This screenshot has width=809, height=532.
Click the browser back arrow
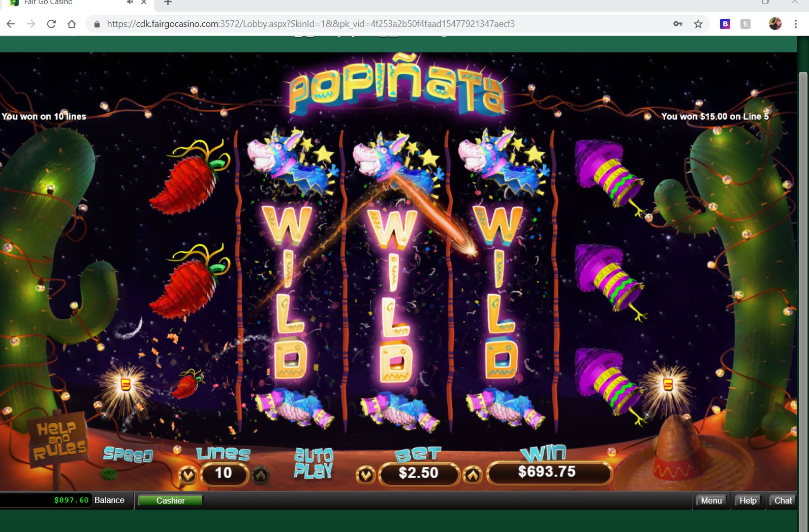click(11, 24)
